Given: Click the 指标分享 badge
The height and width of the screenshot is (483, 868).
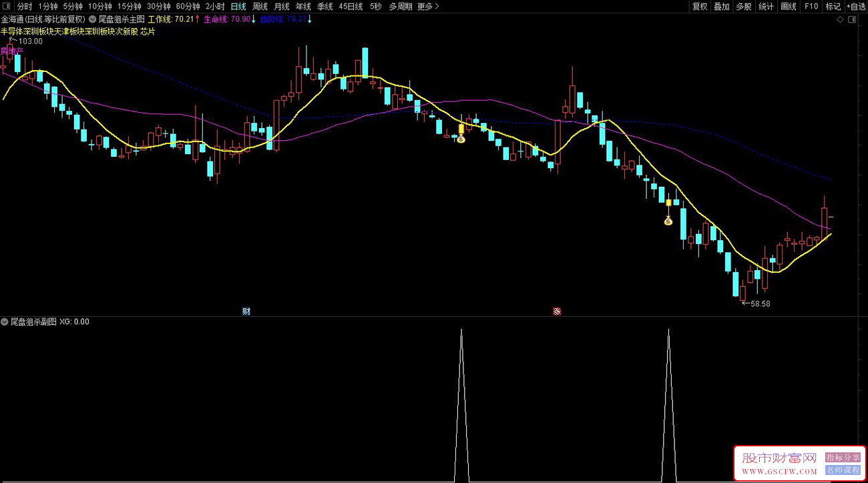Looking at the screenshot, I should point(843,458).
